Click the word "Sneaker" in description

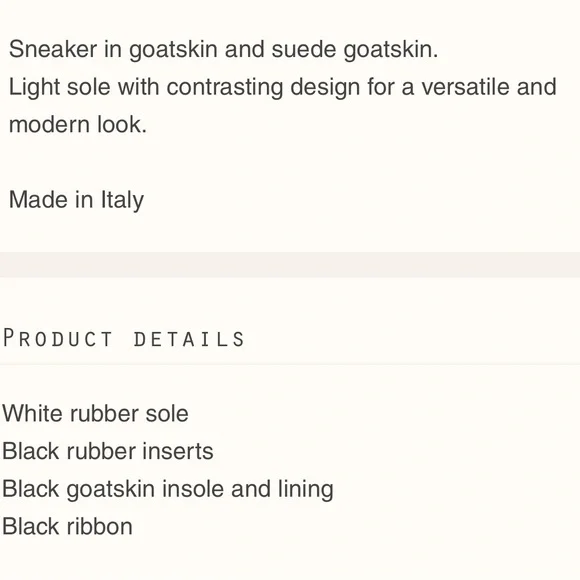point(53,49)
